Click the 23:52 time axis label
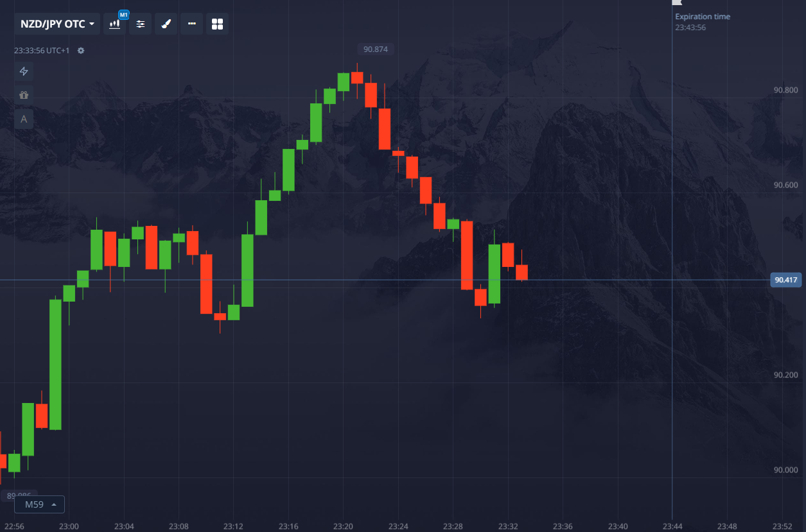 pyautogui.click(x=782, y=526)
